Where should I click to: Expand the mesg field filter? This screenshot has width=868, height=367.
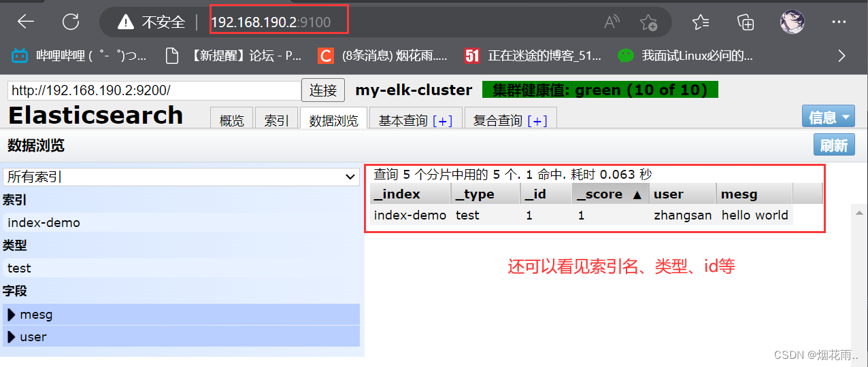tap(181, 314)
